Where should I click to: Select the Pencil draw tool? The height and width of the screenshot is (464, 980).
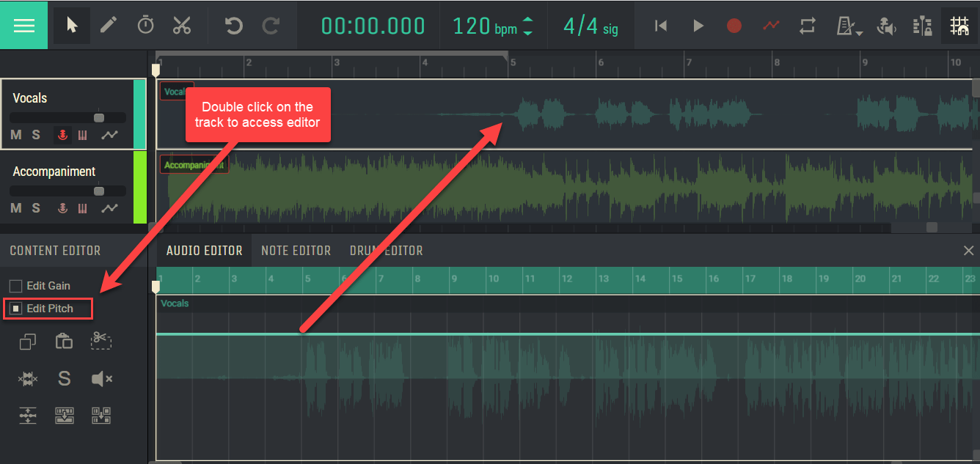[109, 25]
